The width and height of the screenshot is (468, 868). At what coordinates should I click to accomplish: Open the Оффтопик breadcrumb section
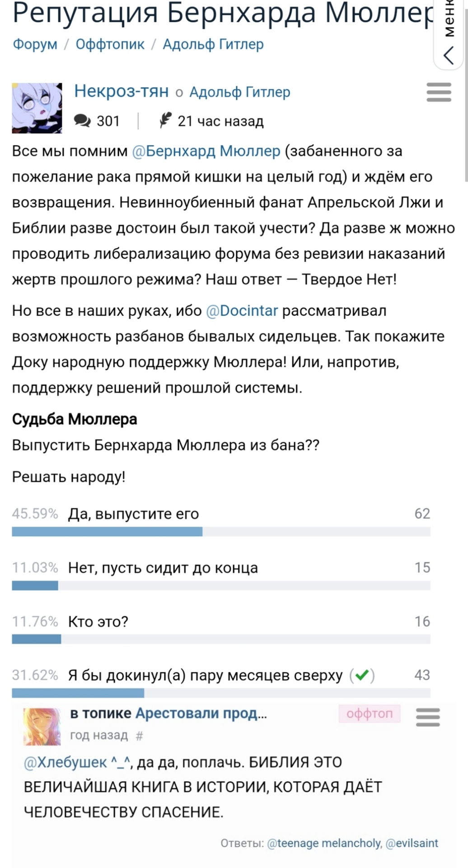click(x=110, y=44)
